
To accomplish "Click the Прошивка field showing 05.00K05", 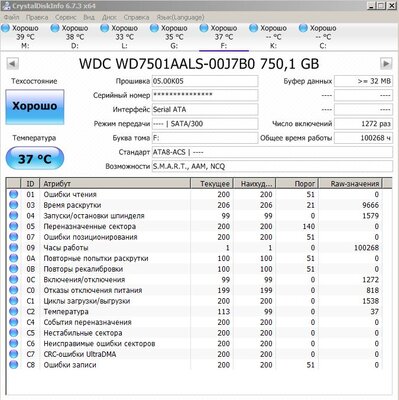I will [x=205, y=81].
